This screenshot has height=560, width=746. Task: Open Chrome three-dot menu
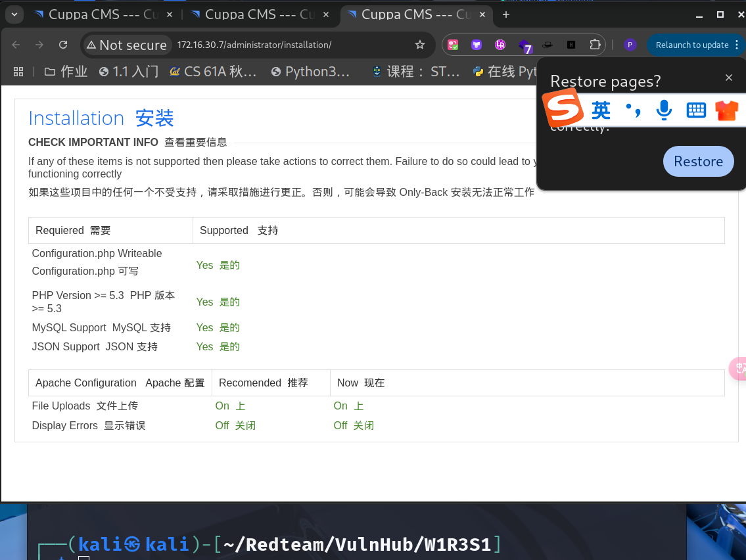click(737, 45)
